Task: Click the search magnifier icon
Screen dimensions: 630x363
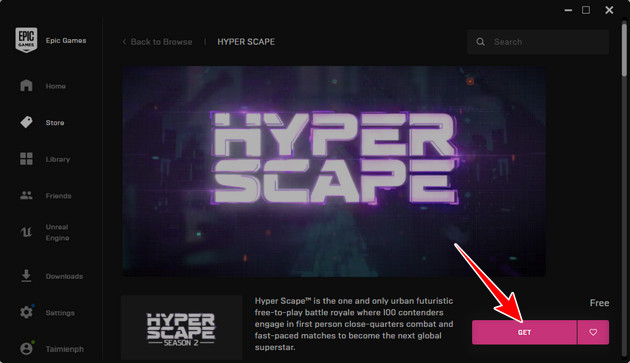Action: (480, 41)
